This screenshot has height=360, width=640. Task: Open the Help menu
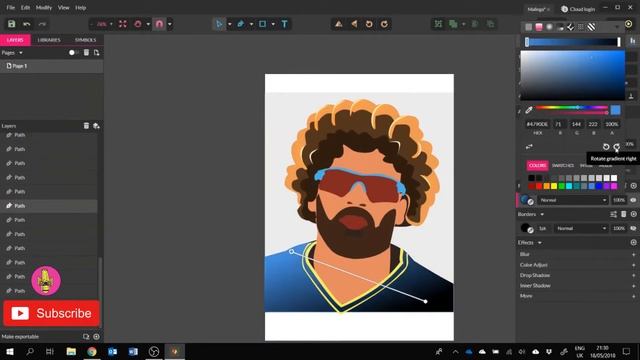[80, 7]
